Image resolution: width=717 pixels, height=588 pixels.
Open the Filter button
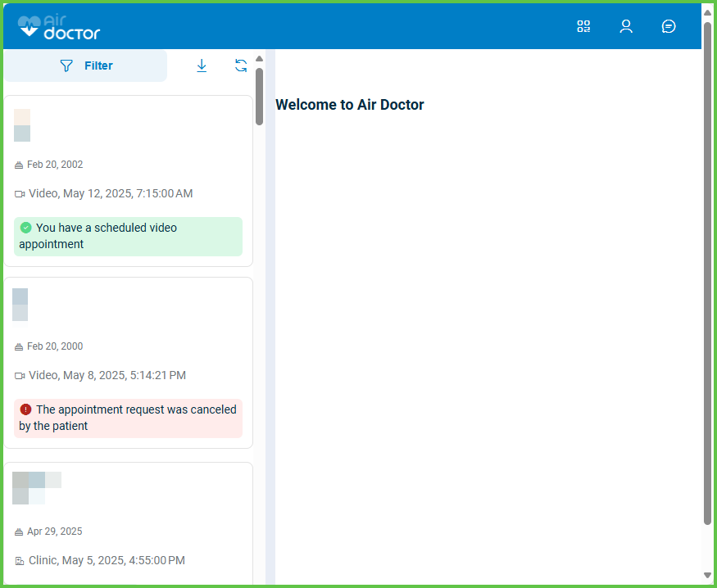pyautogui.click(x=86, y=66)
